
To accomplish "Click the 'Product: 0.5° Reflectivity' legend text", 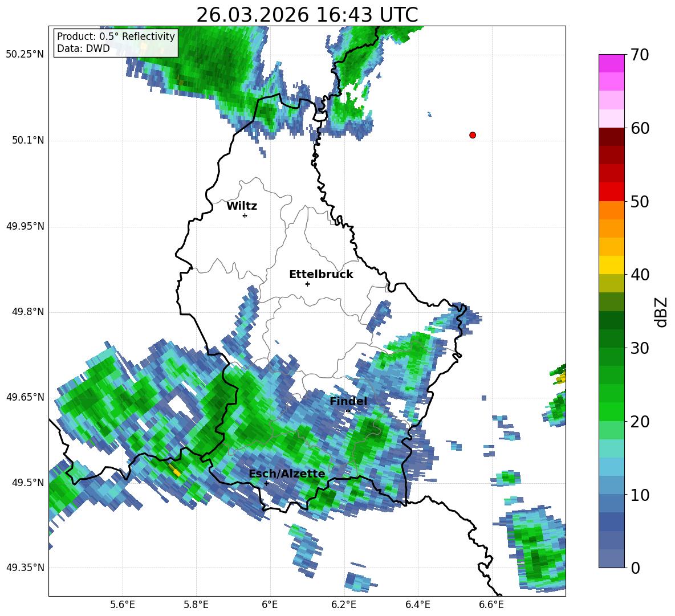I will [x=116, y=36].
